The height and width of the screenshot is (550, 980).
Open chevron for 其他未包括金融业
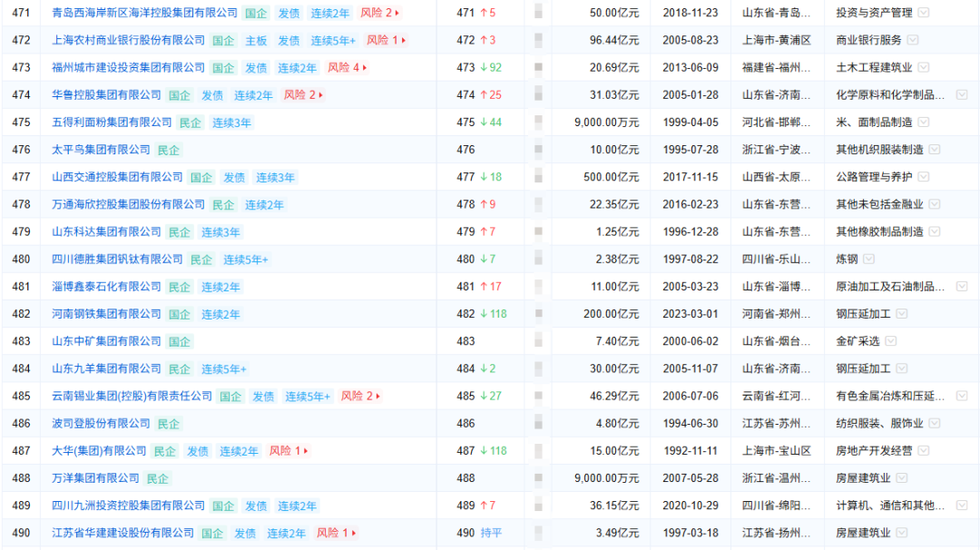click(935, 204)
